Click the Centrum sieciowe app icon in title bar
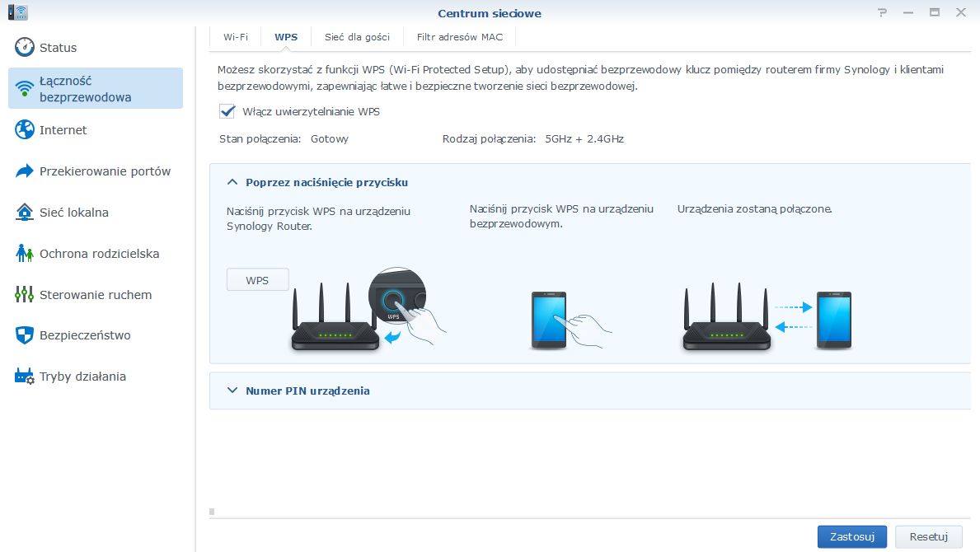The height and width of the screenshot is (552, 980). point(17,12)
